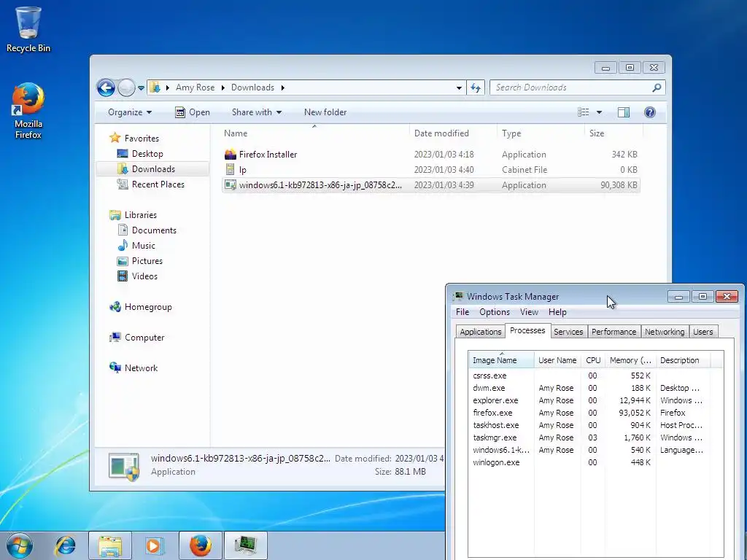747x560 pixels.
Task: Create a New folder
Action: coord(325,112)
